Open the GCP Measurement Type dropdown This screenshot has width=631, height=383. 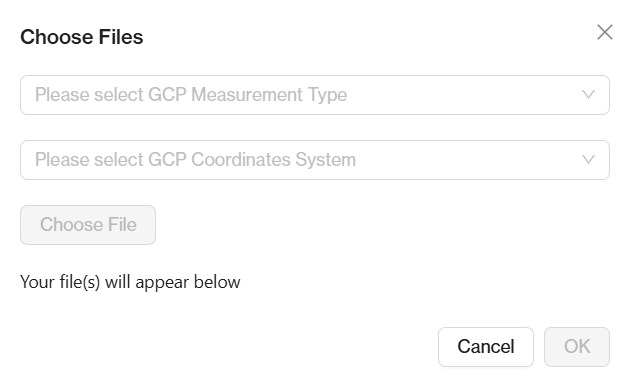[x=315, y=95]
